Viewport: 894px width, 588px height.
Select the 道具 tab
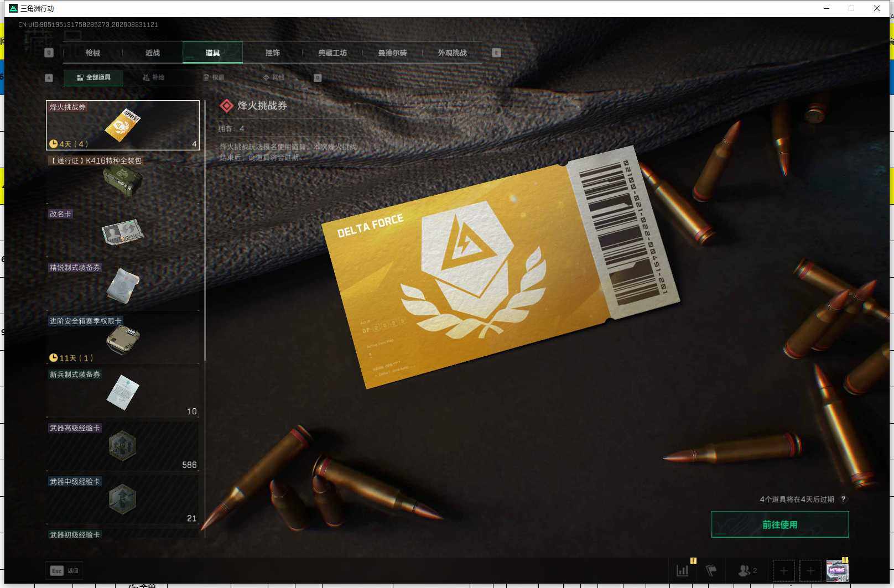tap(212, 53)
